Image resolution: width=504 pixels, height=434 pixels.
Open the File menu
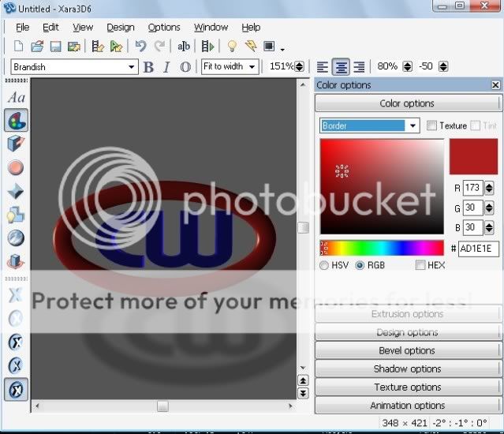[x=23, y=28]
